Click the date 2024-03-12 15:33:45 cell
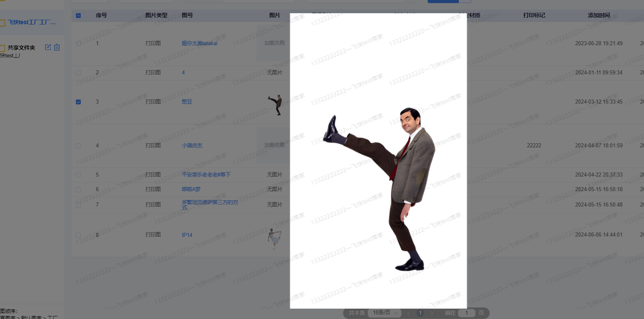The width and height of the screenshot is (644, 319). pyautogui.click(x=599, y=102)
